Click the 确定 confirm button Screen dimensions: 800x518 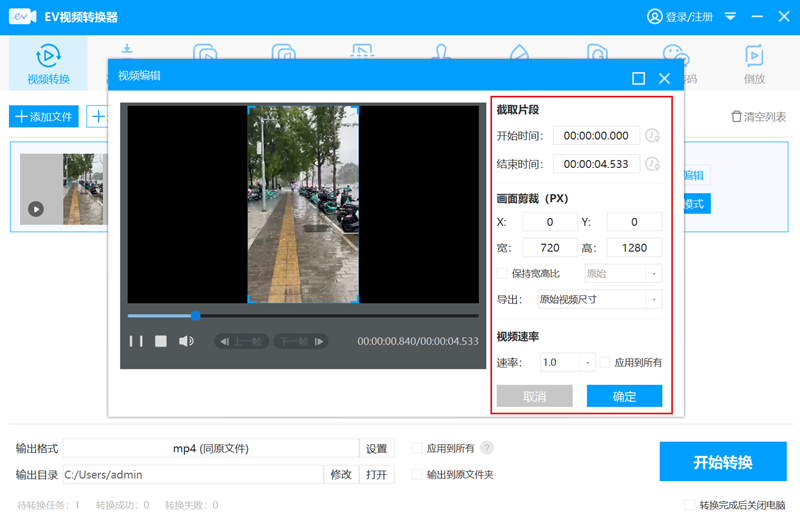click(x=624, y=396)
